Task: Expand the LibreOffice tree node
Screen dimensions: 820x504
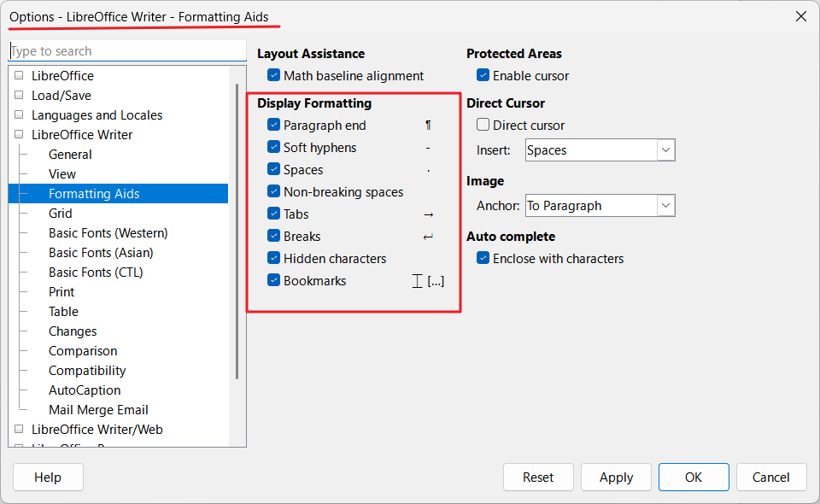Action: point(19,75)
